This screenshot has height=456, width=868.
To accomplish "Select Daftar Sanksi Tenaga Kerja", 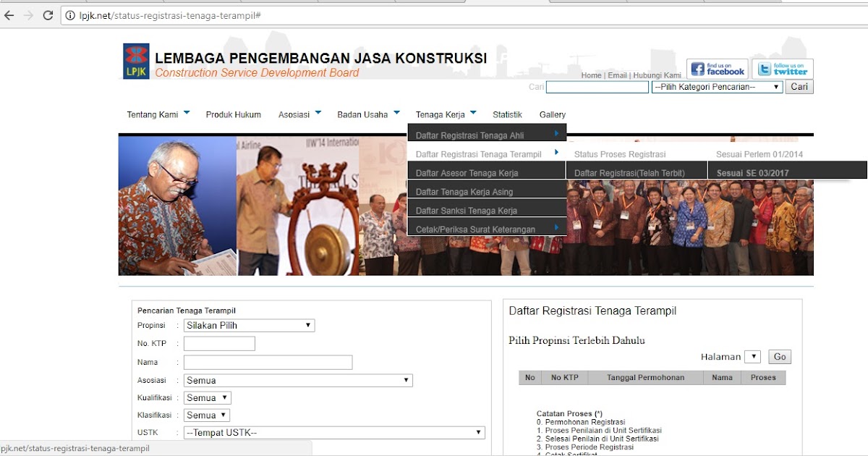I will click(487, 210).
